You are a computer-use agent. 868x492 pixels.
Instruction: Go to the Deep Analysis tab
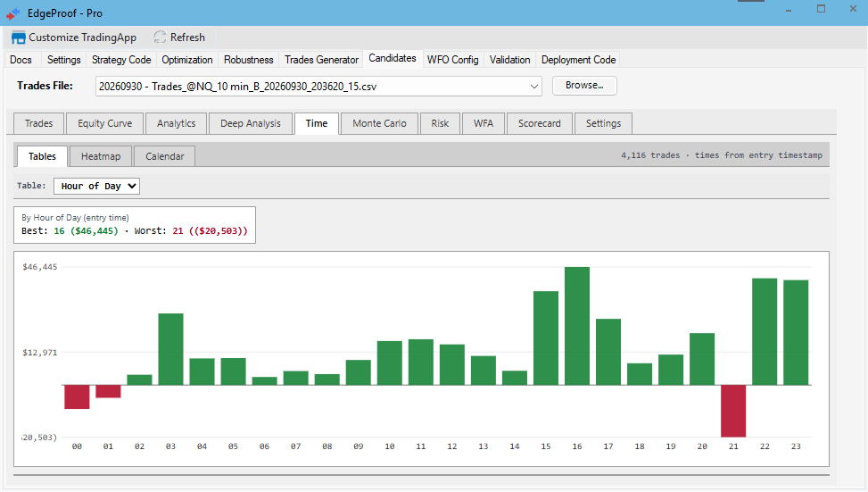click(250, 123)
